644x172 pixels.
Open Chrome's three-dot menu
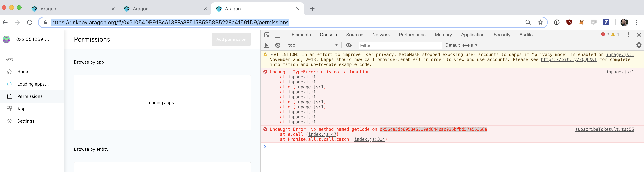click(x=636, y=23)
